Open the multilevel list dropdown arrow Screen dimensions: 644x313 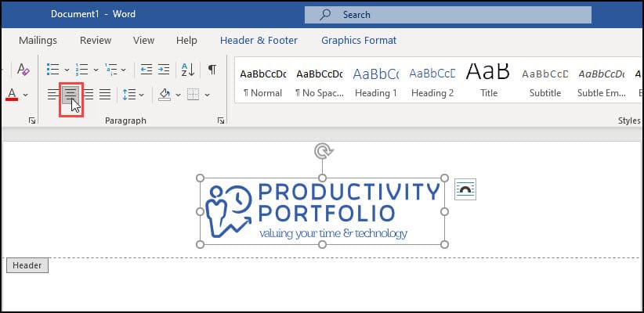pos(124,70)
